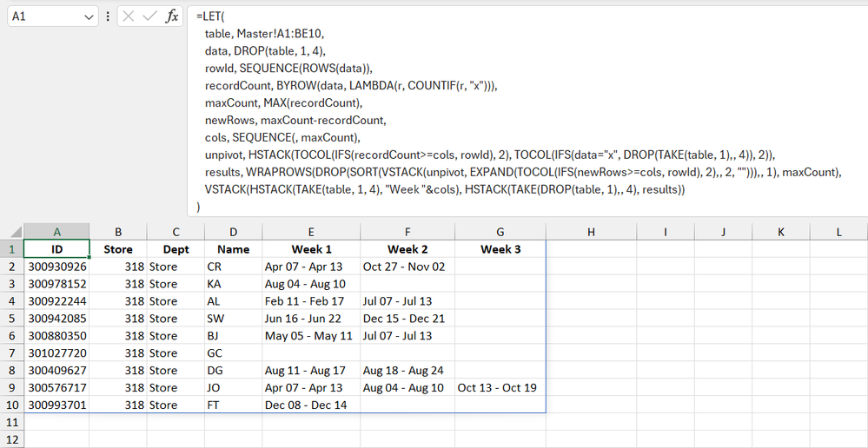Click the Name header cell
The width and height of the screenshot is (868, 448).
pos(233,249)
